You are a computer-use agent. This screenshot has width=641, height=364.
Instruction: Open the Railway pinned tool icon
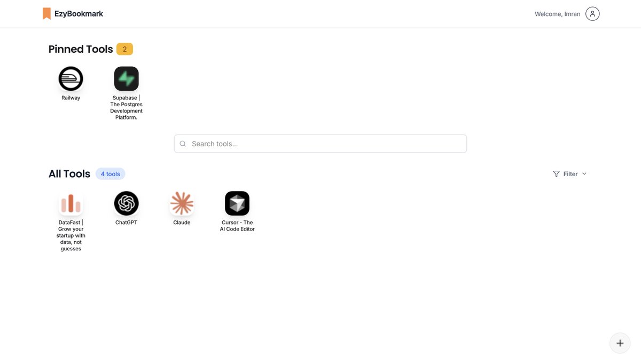coord(71,78)
